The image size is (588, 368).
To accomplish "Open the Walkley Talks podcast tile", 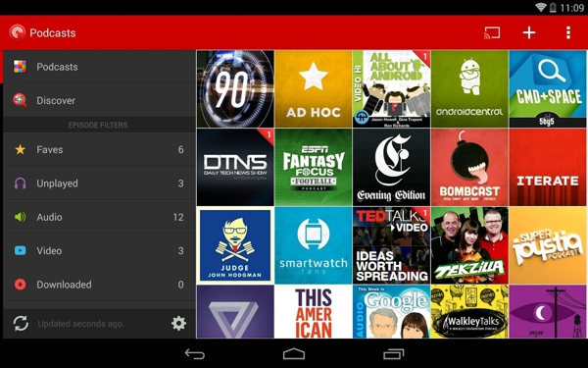I will [x=469, y=312].
